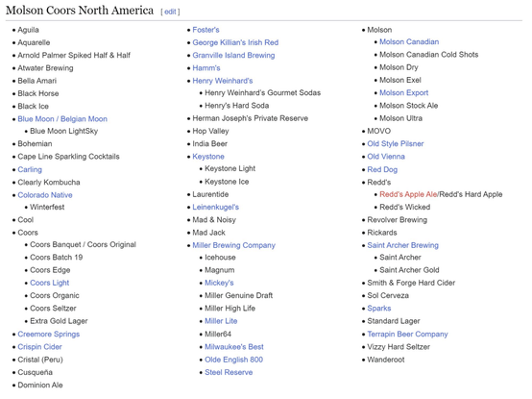Visit the Miller Brewing Company link

tap(233, 245)
